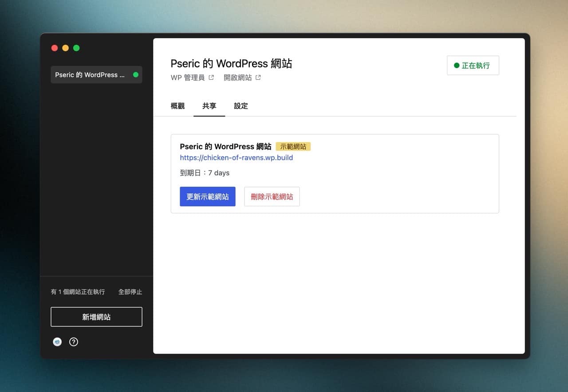Screen dimensions: 568x392
Task: Click the 有 1 個網站正在執行 status text
Action: [x=78, y=292]
